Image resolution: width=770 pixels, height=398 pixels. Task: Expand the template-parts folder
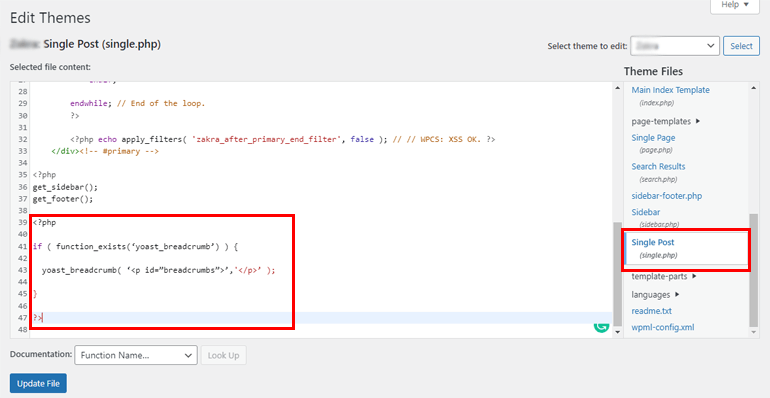pyautogui.click(x=664, y=276)
